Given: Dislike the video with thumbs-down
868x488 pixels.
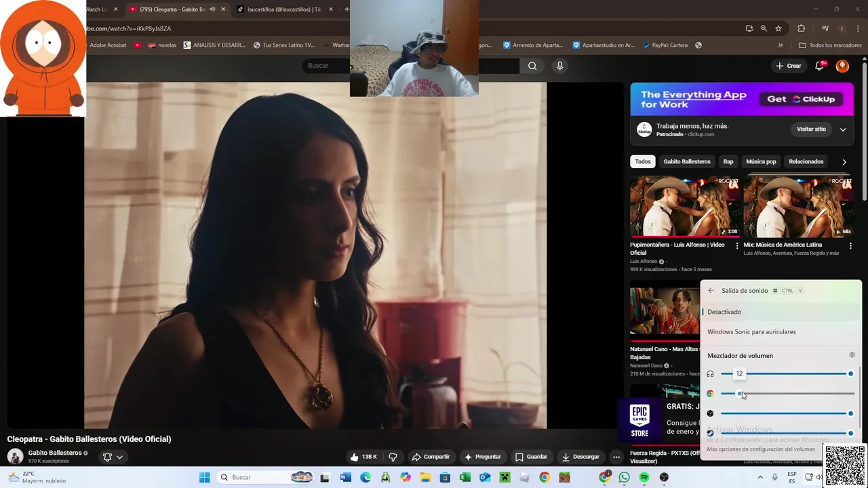Looking at the screenshot, I should pos(393,457).
